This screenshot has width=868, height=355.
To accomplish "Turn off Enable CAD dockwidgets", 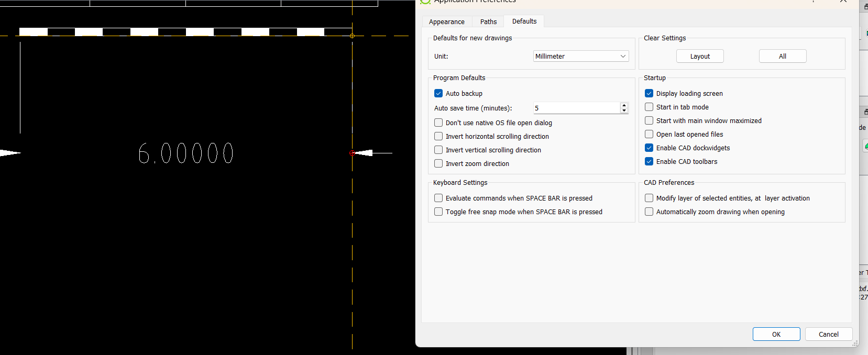I will pos(649,148).
